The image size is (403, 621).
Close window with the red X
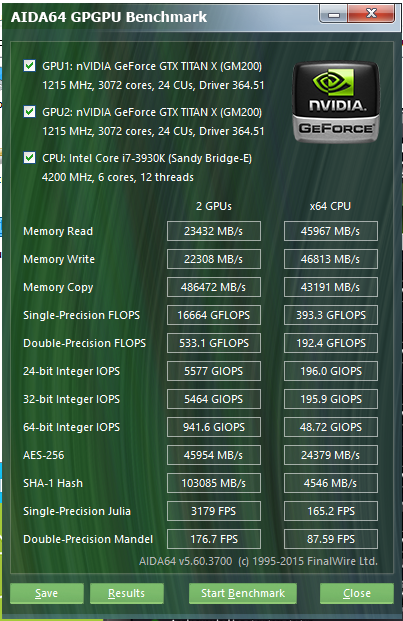pos(371,14)
